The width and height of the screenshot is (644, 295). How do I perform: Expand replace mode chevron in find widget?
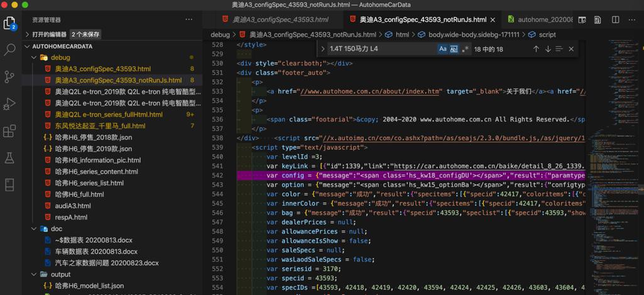(323, 49)
